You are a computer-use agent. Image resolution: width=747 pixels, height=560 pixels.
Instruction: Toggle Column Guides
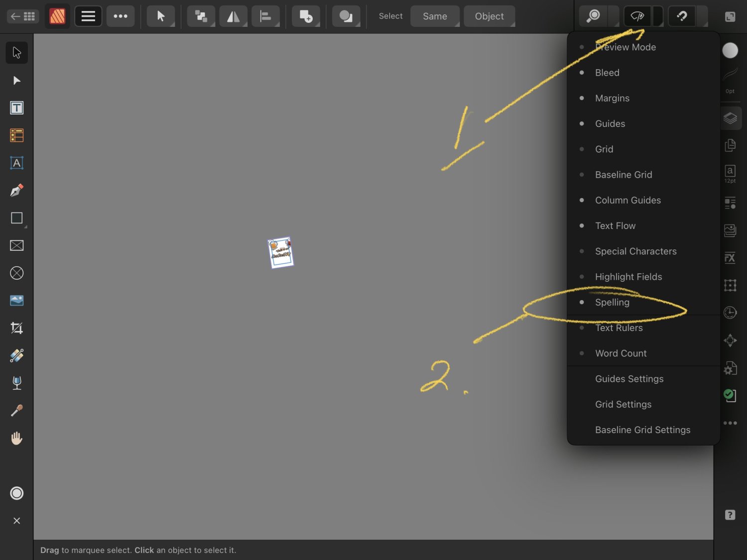pos(643,200)
